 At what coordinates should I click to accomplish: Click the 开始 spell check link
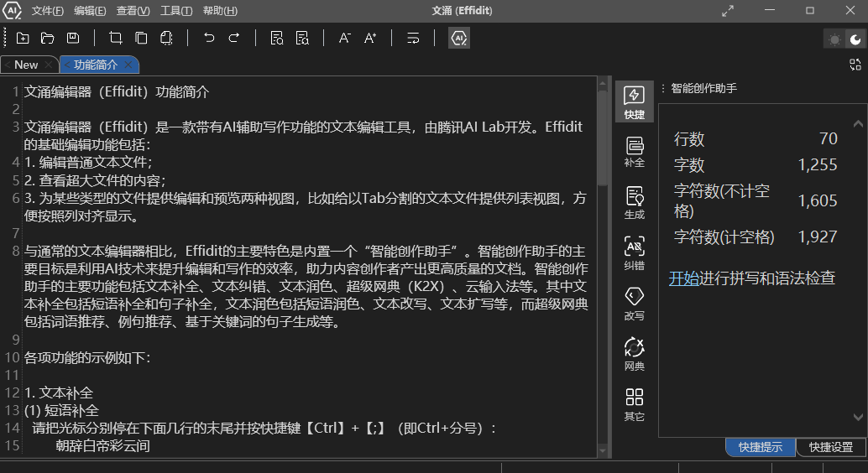pyautogui.click(x=683, y=278)
